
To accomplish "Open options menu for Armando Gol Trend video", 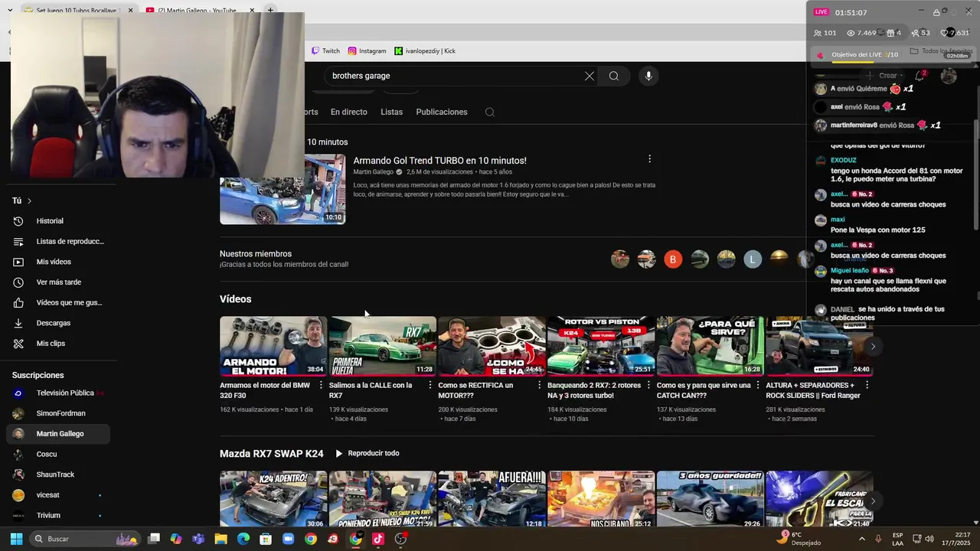I will (x=649, y=159).
